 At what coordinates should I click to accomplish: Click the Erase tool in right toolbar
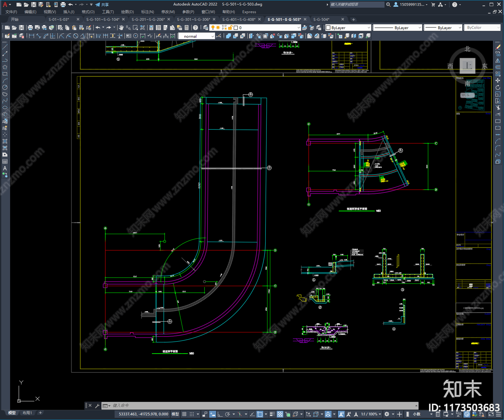pyautogui.click(x=498, y=47)
